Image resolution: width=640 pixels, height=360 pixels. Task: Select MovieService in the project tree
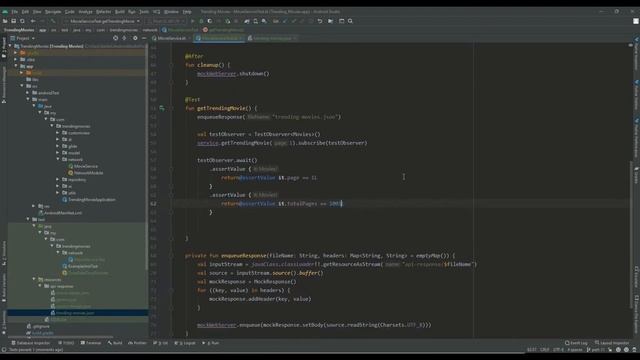click(83, 166)
